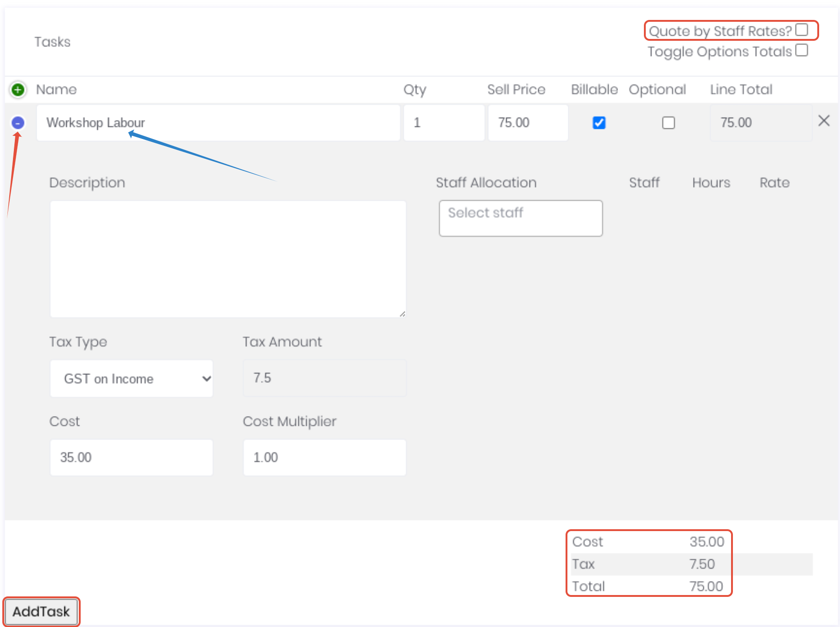Click the Staff Allocation column heading
The width and height of the screenshot is (840, 627).
coord(486,183)
